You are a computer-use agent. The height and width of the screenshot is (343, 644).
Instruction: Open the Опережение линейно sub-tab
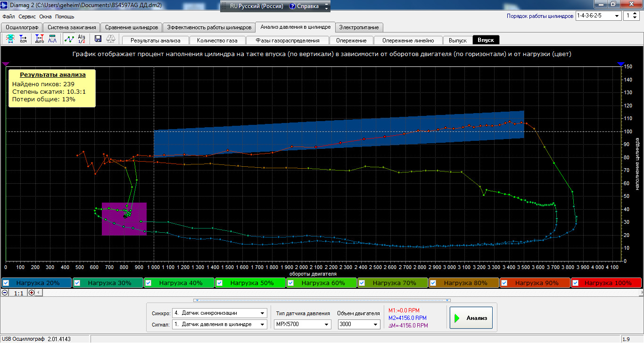(409, 41)
